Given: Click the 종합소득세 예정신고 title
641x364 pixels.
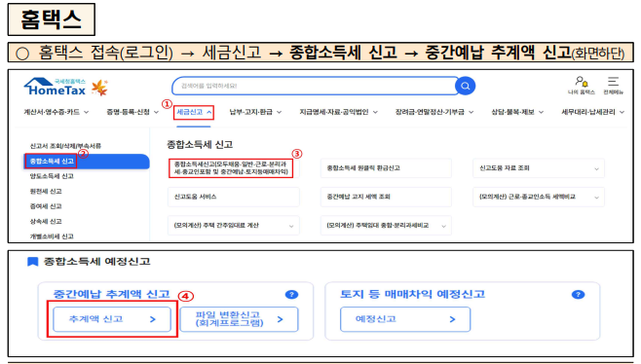Looking at the screenshot, I should (96, 262).
